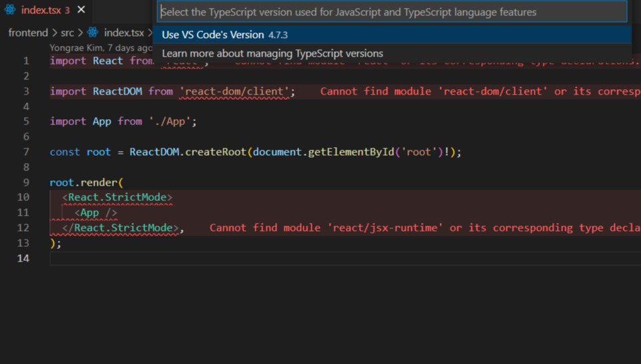Click root.render on line 9
Image resolution: width=641 pixels, height=364 pixels.
click(x=83, y=183)
